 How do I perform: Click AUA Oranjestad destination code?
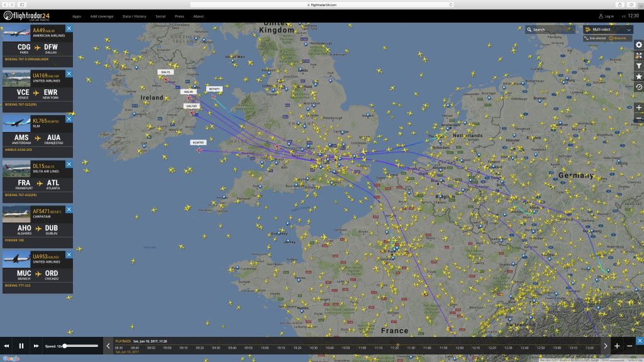(x=53, y=138)
